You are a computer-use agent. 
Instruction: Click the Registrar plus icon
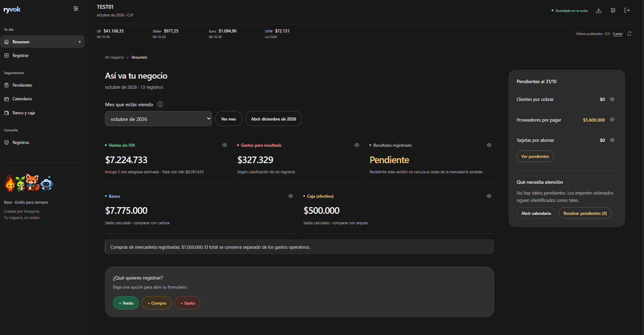coord(7,56)
